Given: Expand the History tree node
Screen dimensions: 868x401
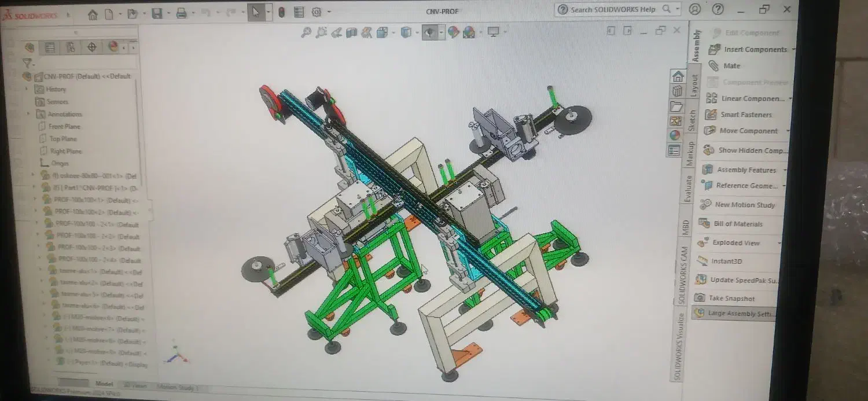Looking at the screenshot, I should pos(27,89).
